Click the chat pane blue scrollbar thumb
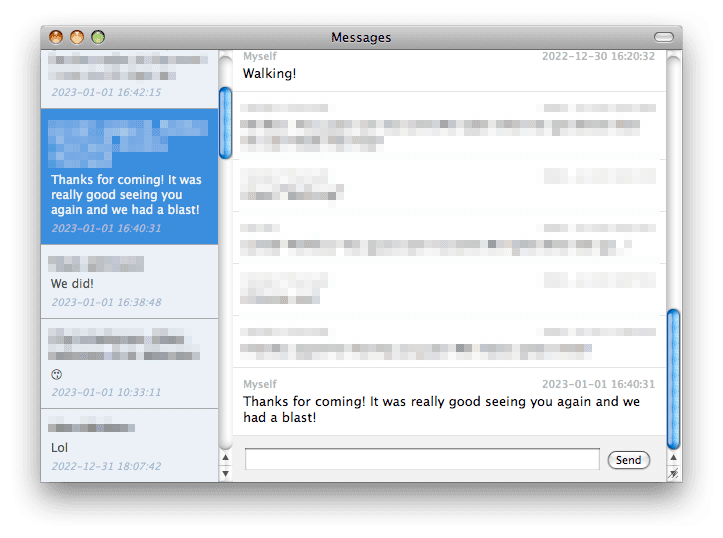Image resolution: width=723 pixels, height=538 pixels. (x=673, y=379)
